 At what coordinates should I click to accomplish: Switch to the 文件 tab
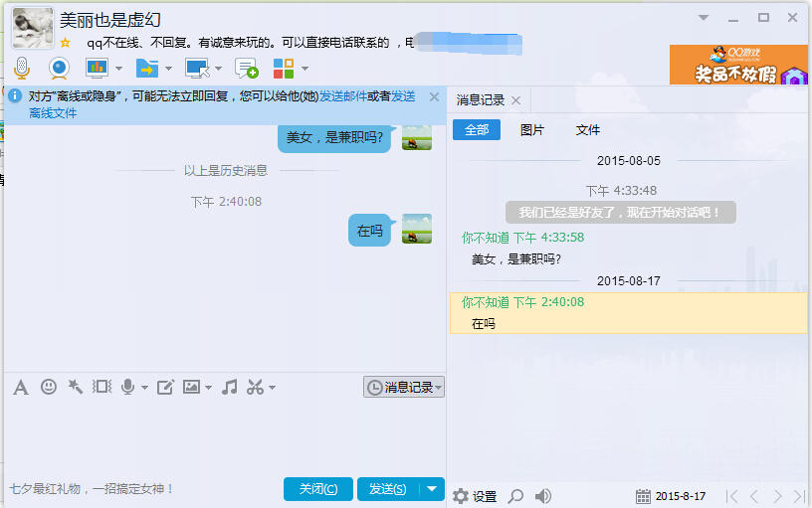pos(588,130)
